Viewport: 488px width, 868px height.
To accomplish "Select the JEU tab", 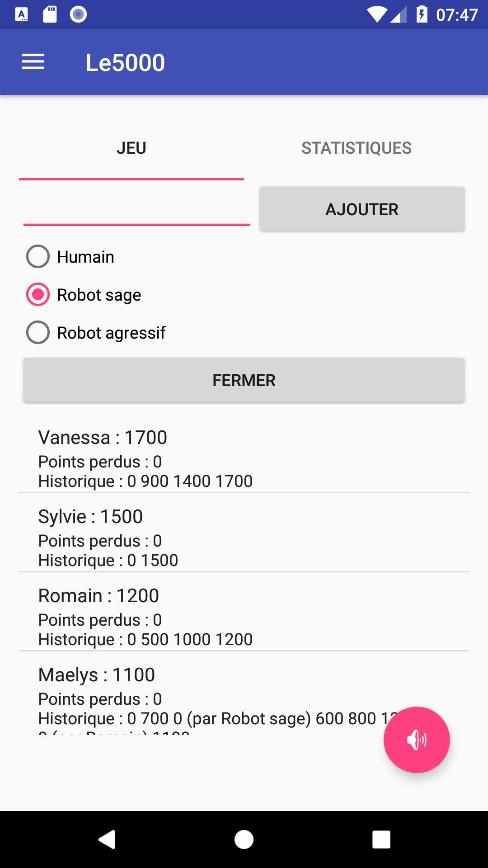I will point(131,148).
